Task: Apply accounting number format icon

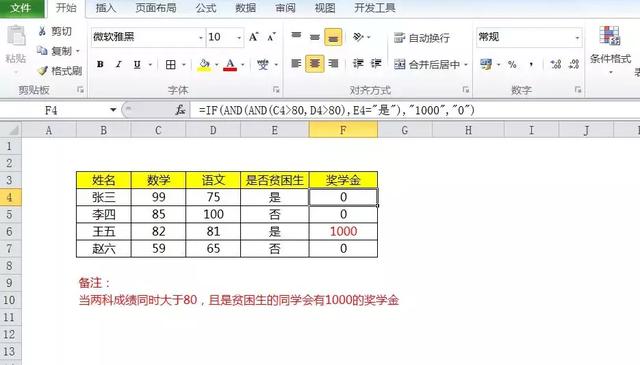Action: click(486, 64)
